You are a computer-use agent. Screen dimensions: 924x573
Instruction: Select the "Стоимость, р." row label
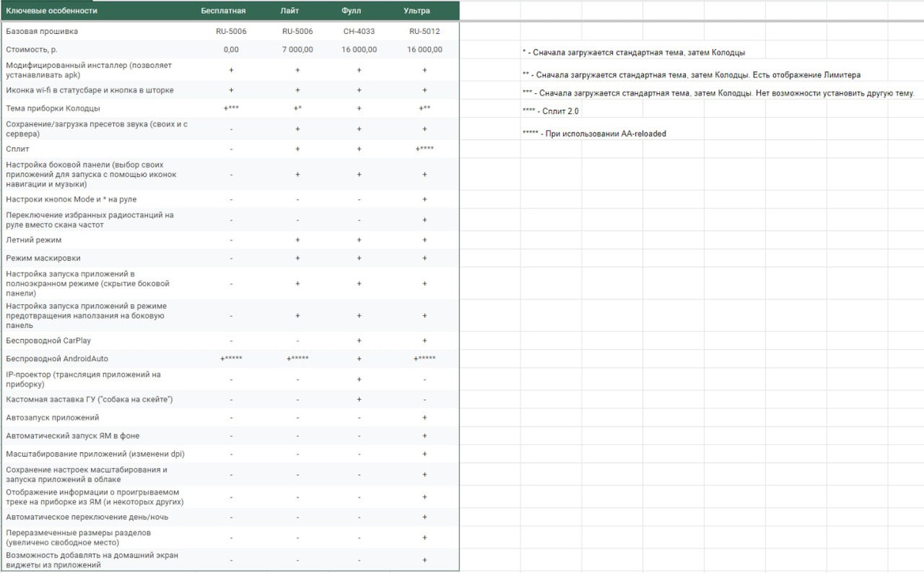(33, 49)
